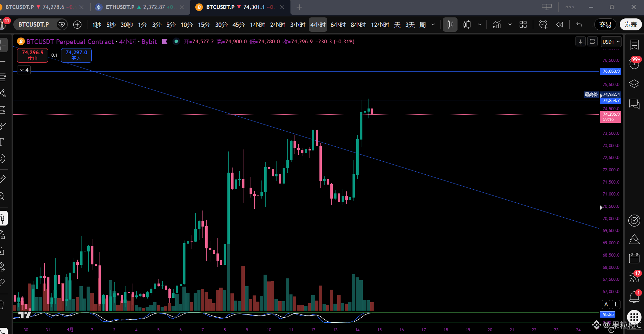644x334 pixels.
Task: Select the 12小时 interval
Action: tap(380, 25)
